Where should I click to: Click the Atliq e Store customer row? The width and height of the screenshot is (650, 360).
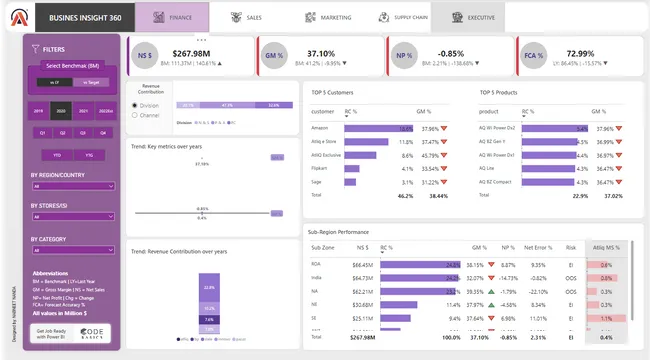(x=379, y=142)
